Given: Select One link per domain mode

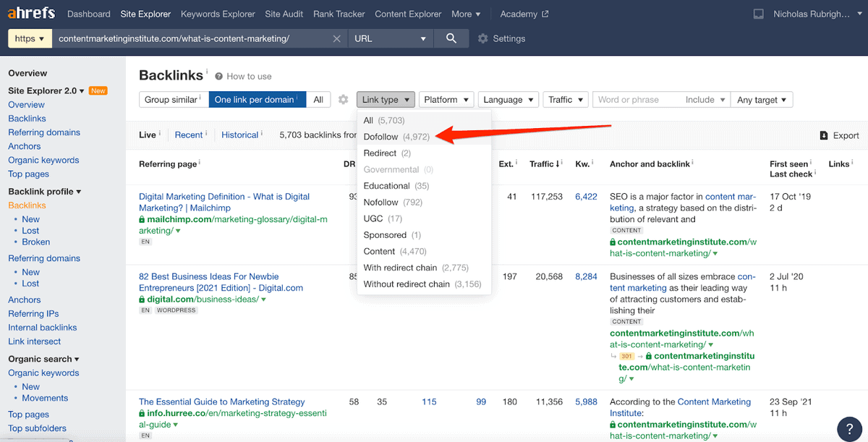Looking at the screenshot, I should tap(258, 100).
